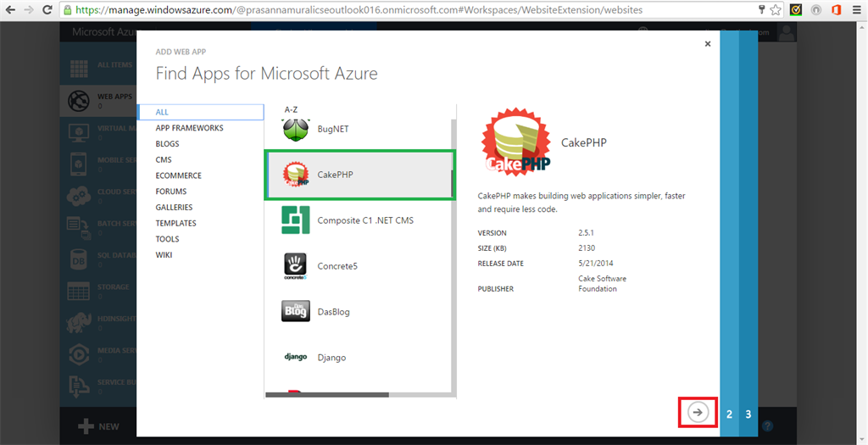Choose BugNET from the app list
The width and height of the screenshot is (868, 445).
tap(332, 129)
